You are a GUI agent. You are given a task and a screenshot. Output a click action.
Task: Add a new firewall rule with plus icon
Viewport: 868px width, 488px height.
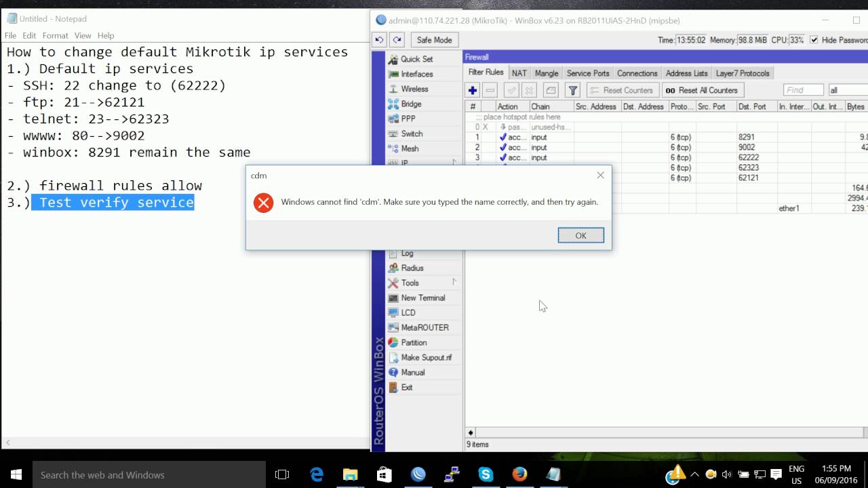point(473,90)
